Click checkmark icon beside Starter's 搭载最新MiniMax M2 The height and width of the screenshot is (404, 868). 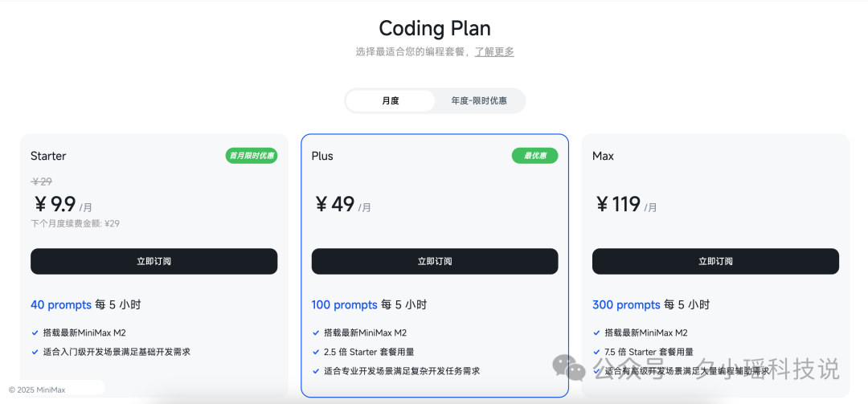[x=35, y=333]
